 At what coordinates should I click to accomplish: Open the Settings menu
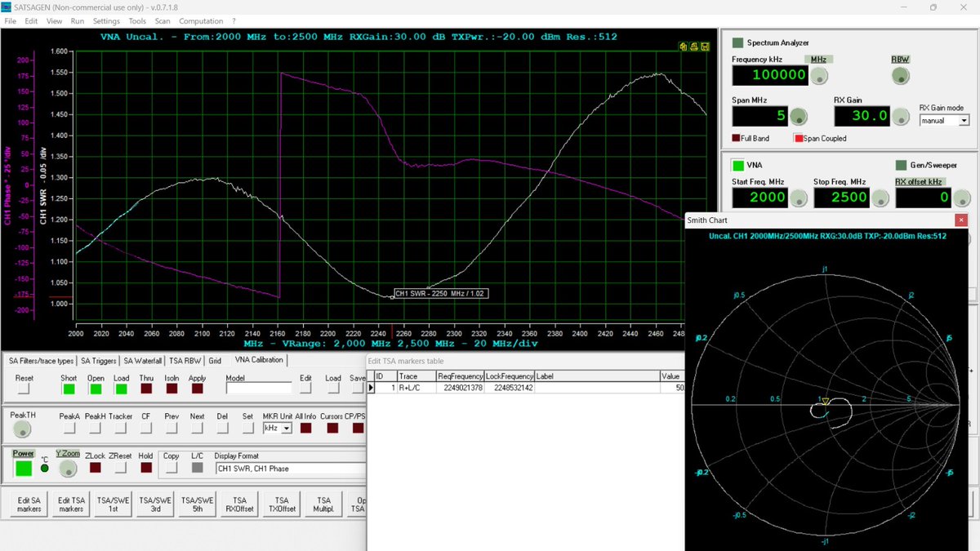106,21
